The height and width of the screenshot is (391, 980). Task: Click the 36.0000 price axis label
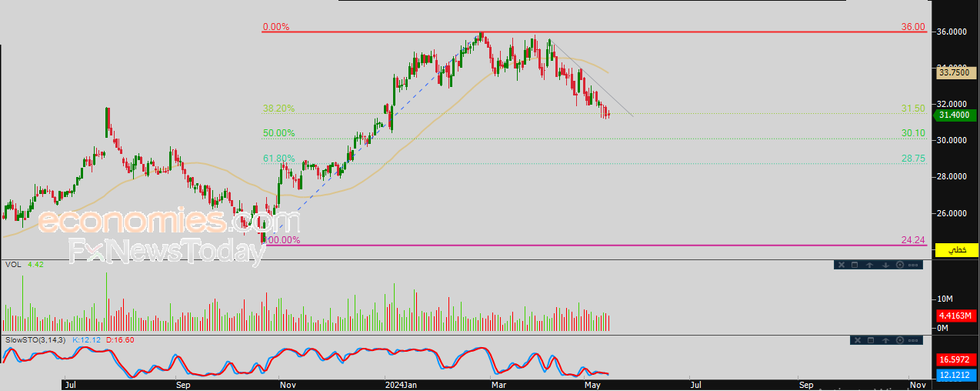point(951,32)
